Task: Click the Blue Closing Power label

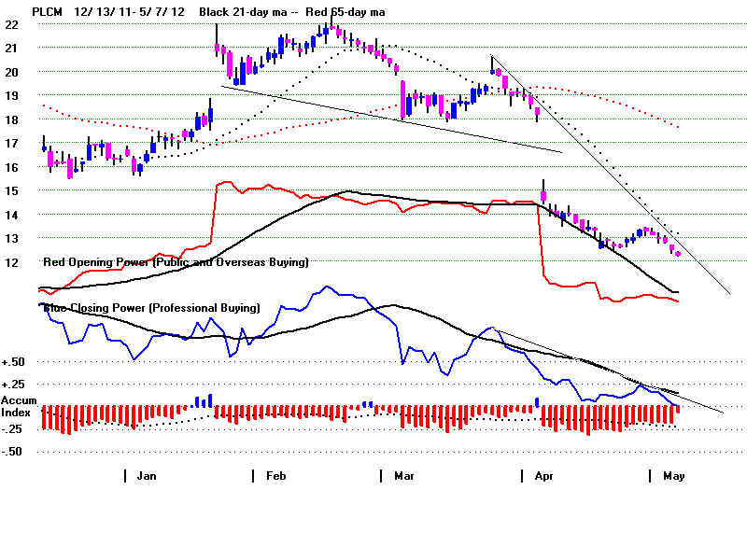Action: 149,308
